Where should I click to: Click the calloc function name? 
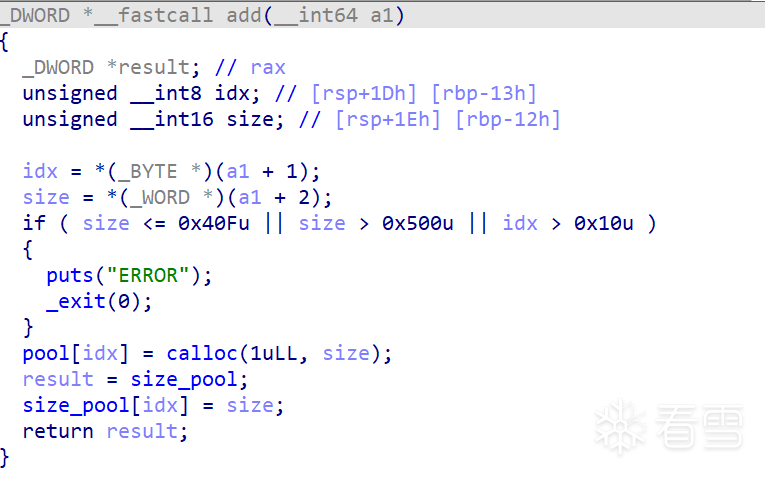tap(201, 353)
